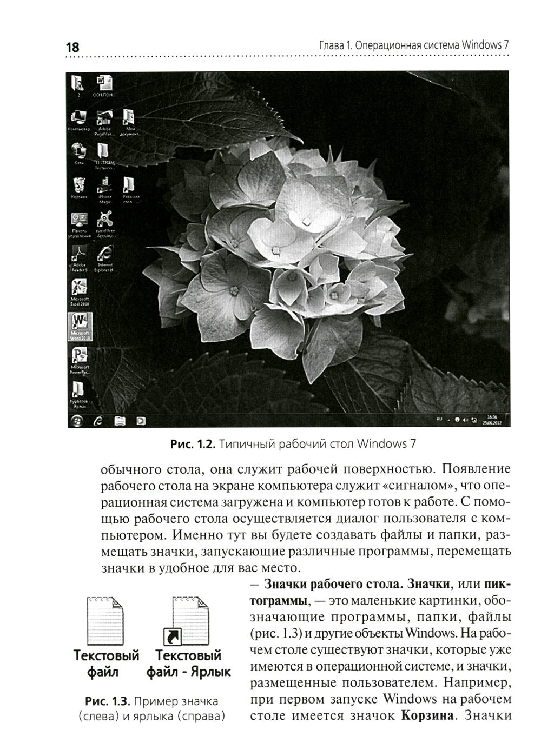
Task: Click the Сеть network desktop icon
Action: pyautogui.click(x=80, y=151)
